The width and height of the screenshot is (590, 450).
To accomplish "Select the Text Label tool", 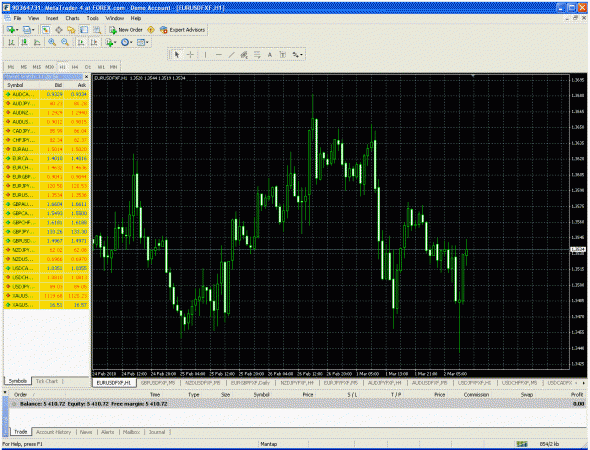I will 283,55.
